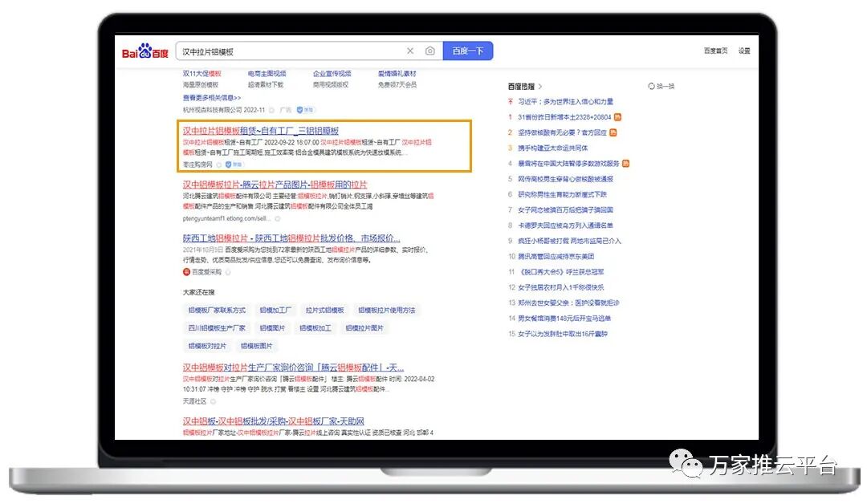Open hot topic 习近平：多为世界注入信心和力量
Image resolution: width=867 pixels, height=504 pixels.
[x=566, y=102]
